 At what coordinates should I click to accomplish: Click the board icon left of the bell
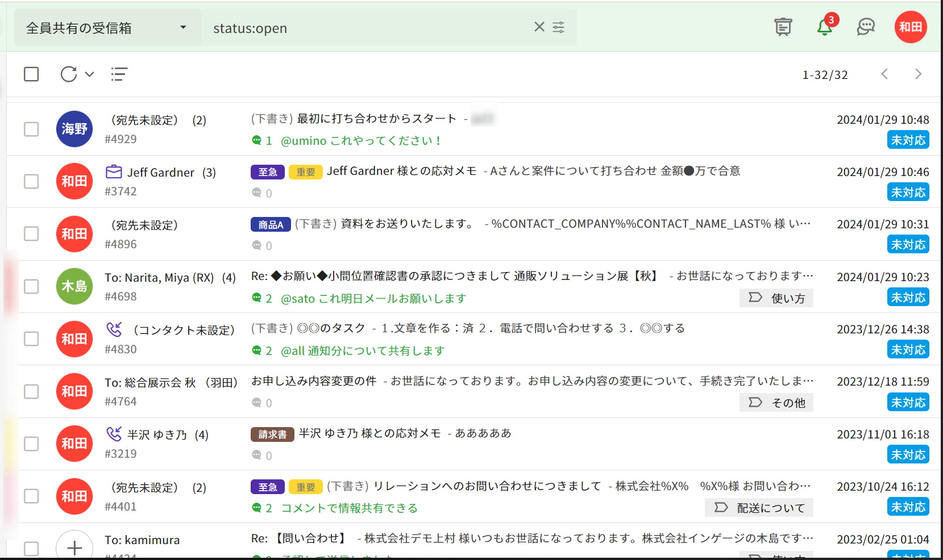tap(783, 27)
